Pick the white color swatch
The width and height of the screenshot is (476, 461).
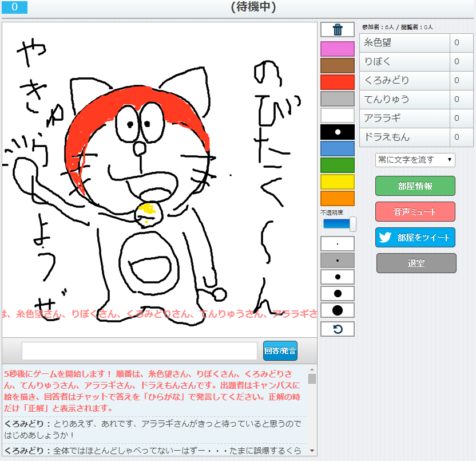tap(338, 116)
